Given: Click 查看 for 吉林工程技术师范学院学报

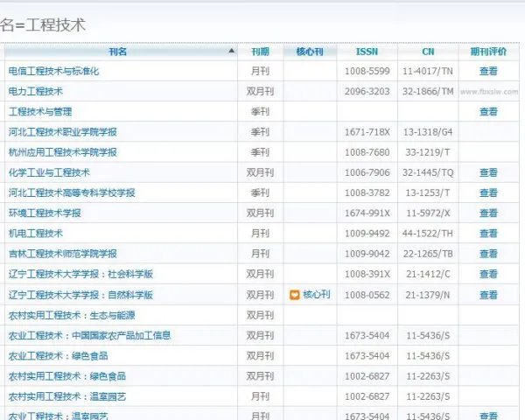Looking at the screenshot, I should point(488,254).
